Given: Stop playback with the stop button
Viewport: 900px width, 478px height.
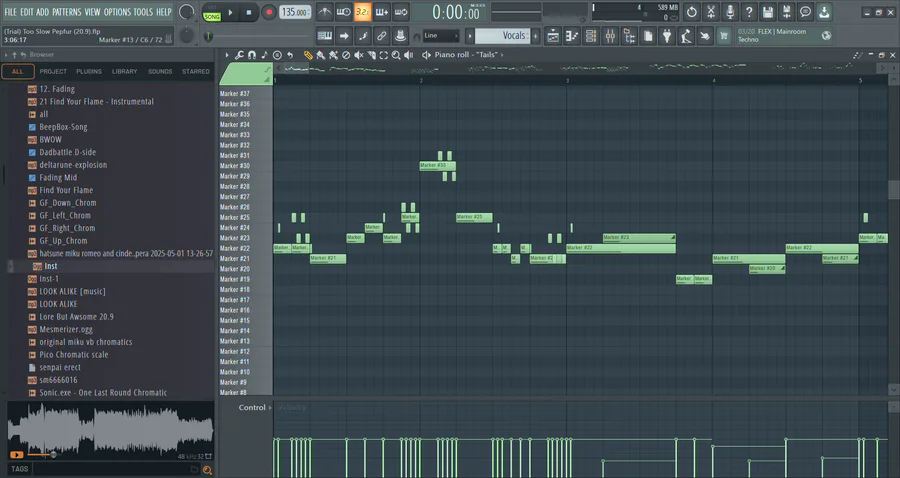Looking at the screenshot, I should click(249, 12).
